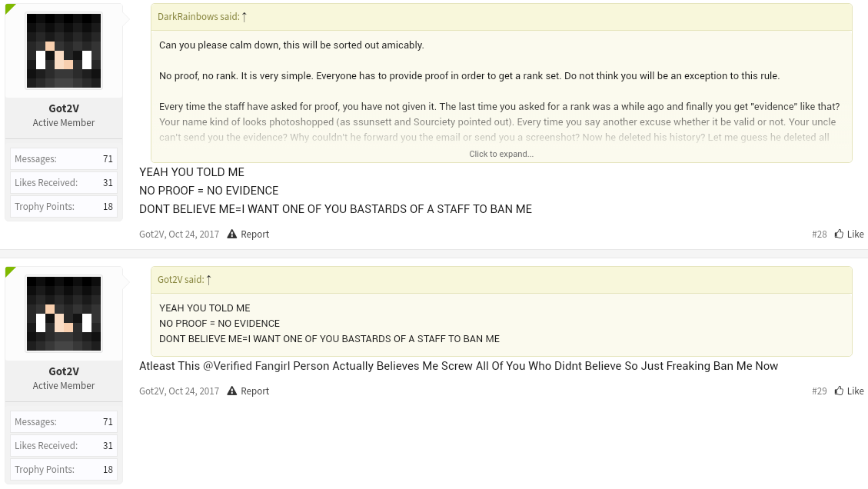
Task: Click the warning icon in post #29
Action: [232, 391]
